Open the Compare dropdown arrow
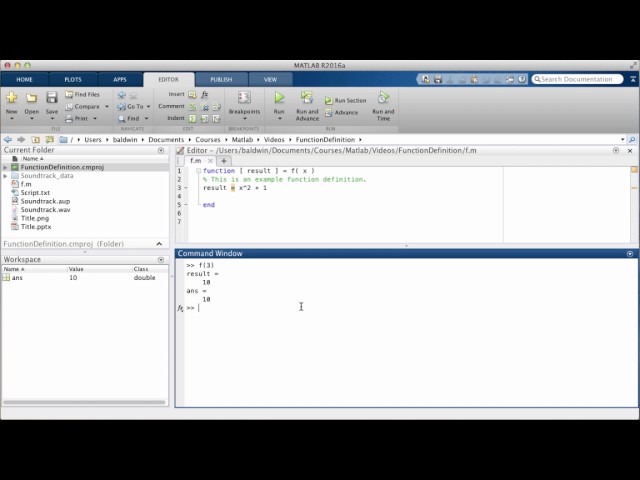This screenshot has width=640, height=480. tap(107, 107)
